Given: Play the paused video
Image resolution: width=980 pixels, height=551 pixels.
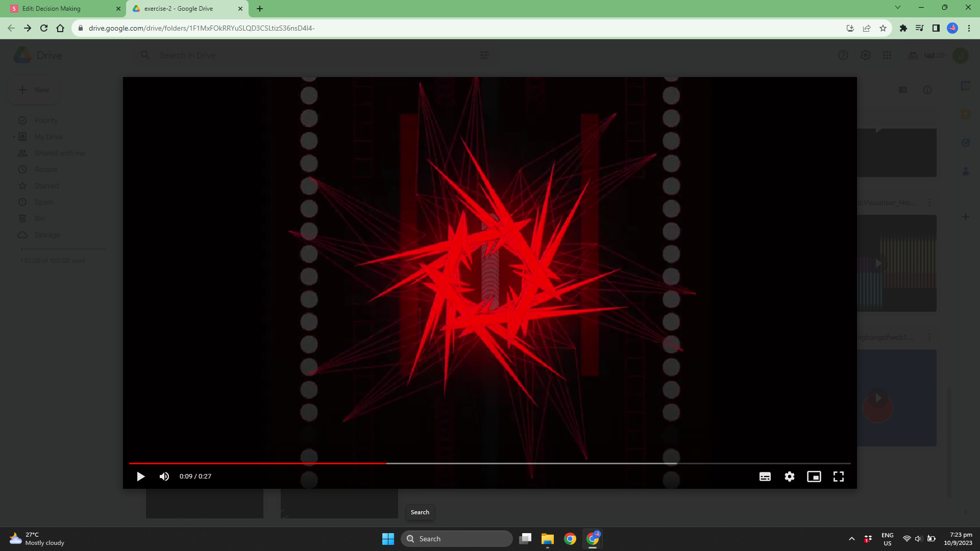Looking at the screenshot, I should tap(140, 477).
